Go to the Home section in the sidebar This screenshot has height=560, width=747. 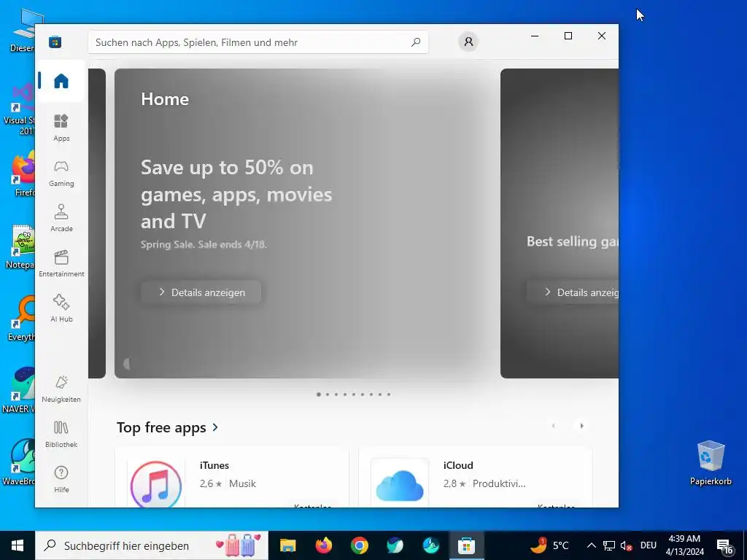[61, 81]
